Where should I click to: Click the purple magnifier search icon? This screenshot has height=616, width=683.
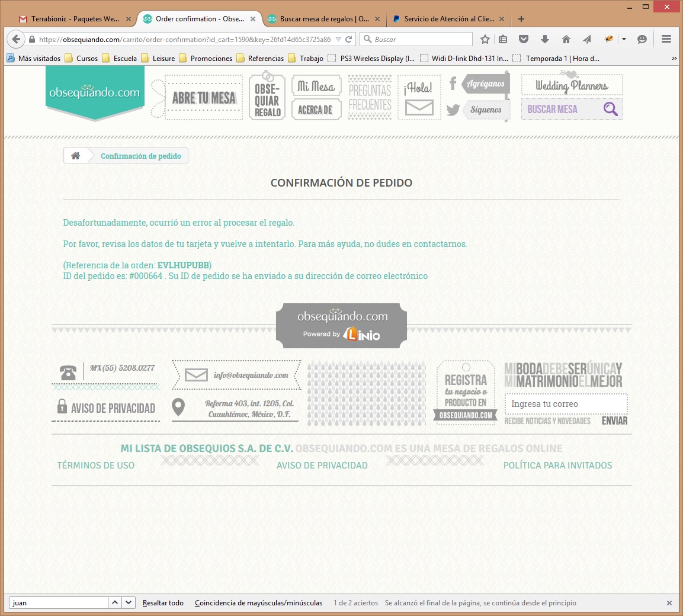(x=611, y=109)
